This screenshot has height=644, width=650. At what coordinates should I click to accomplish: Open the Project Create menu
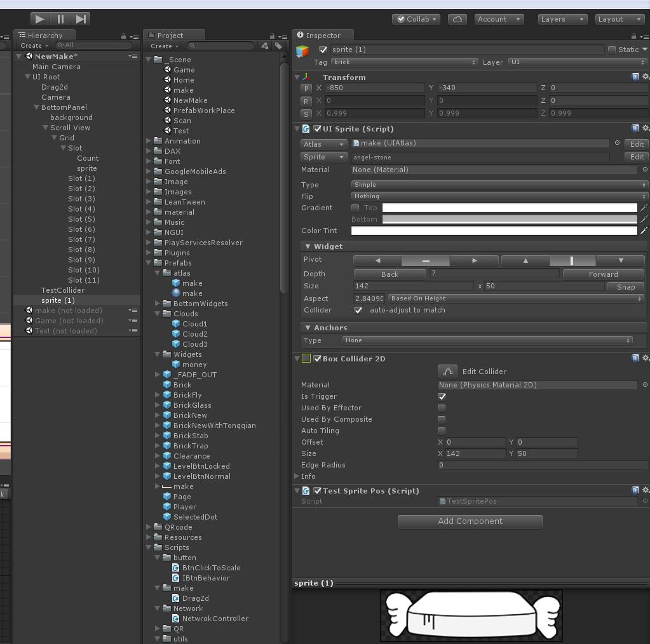click(x=164, y=46)
